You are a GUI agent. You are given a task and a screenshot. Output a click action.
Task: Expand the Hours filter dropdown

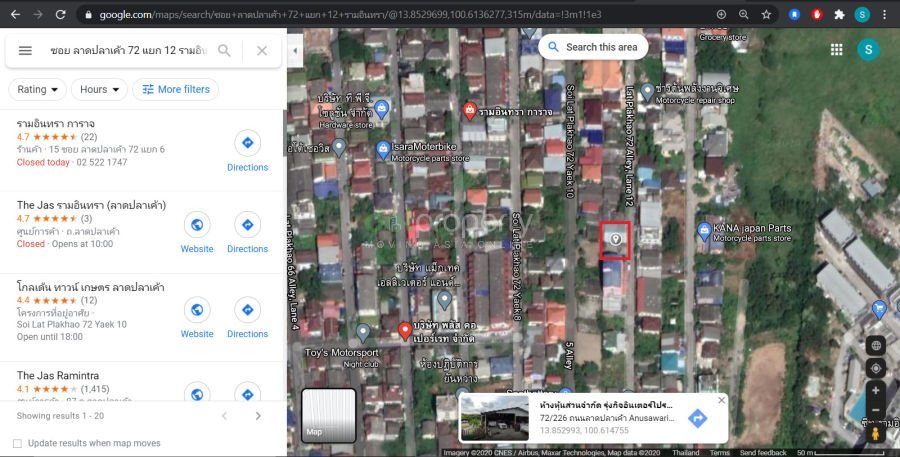[99, 89]
